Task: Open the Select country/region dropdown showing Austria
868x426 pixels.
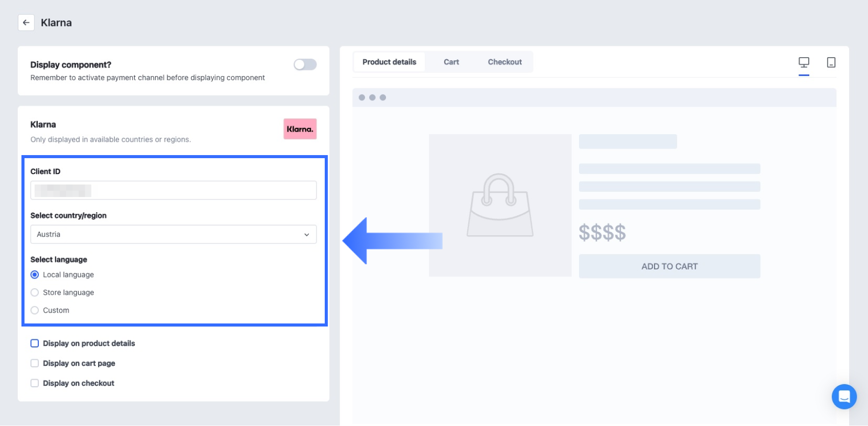Action: pyautogui.click(x=174, y=234)
